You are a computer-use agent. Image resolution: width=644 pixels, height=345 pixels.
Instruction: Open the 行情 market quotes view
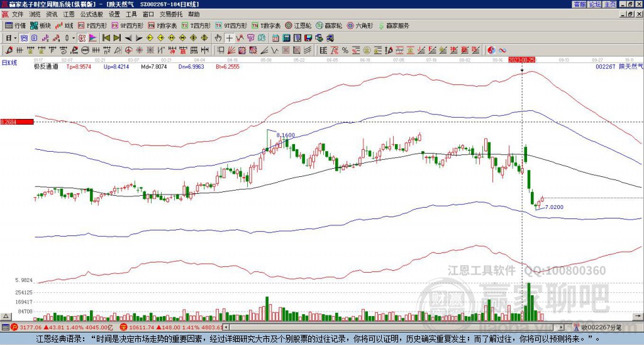(15, 25)
